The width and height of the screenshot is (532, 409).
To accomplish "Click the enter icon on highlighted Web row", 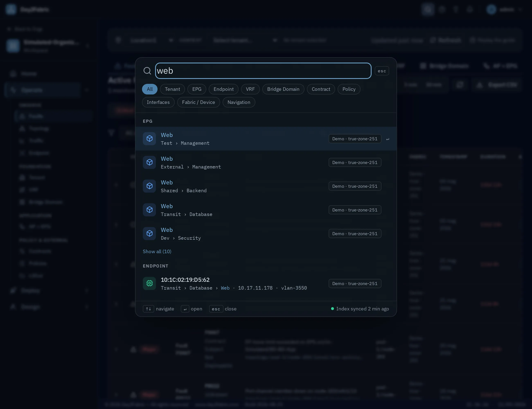I will pos(388,139).
